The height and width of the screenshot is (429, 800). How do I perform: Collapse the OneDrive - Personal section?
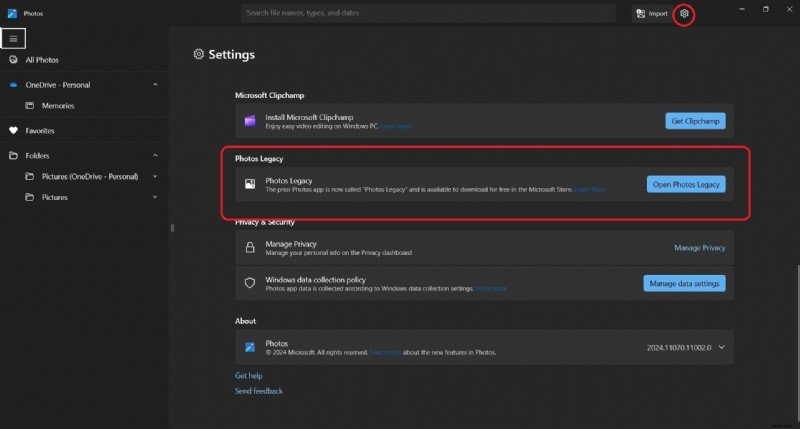click(x=155, y=85)
